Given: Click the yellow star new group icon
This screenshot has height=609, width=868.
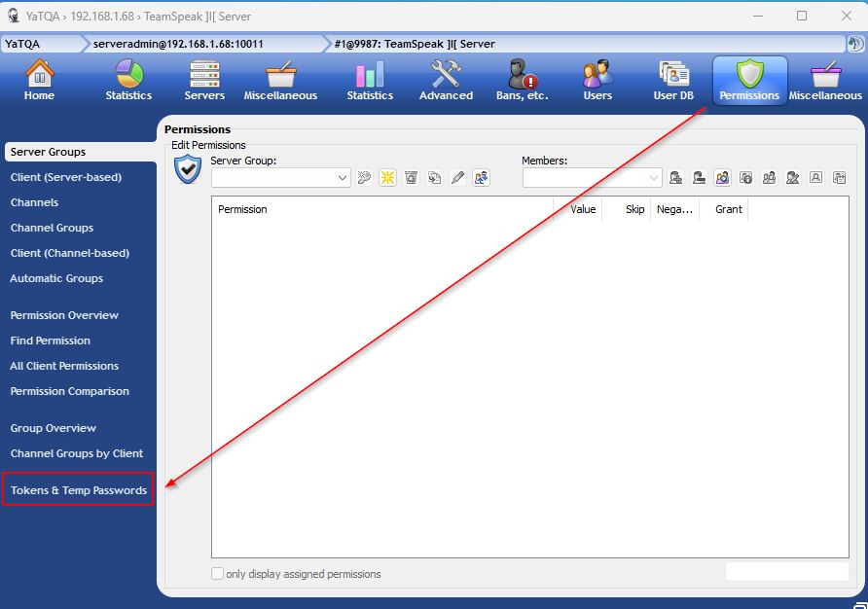Looking at the screenshot, I should (x=387, y=177).
